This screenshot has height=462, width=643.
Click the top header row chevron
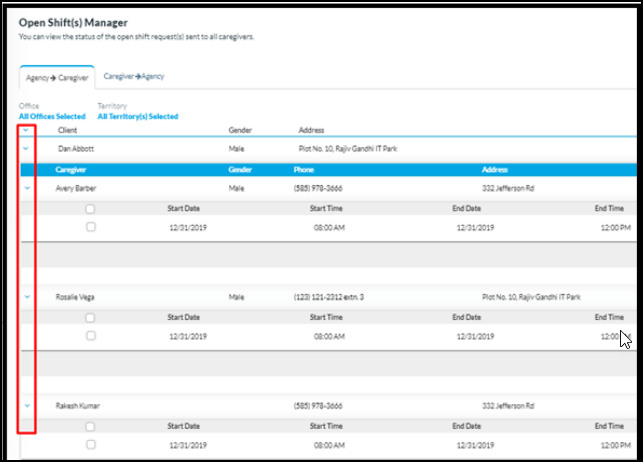27,130
